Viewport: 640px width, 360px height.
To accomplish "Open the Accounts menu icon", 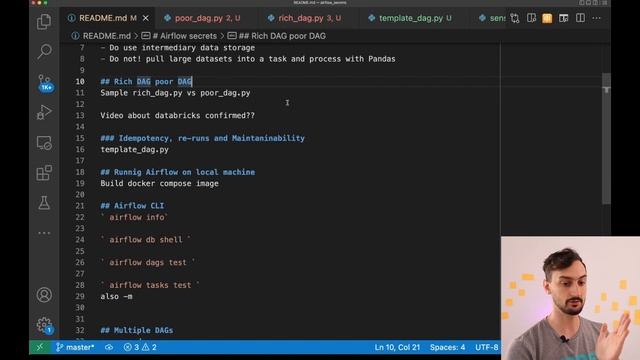I will (44, 295).
